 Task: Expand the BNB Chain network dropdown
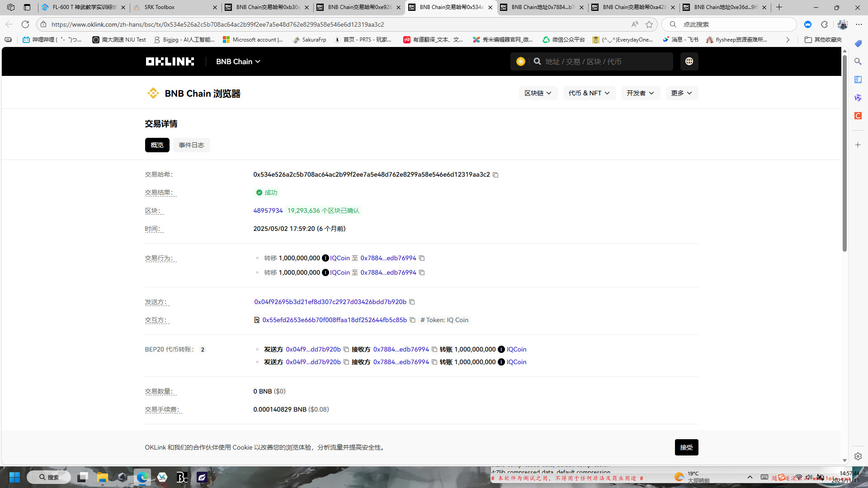pyautogui.click(x=238, y=61)
